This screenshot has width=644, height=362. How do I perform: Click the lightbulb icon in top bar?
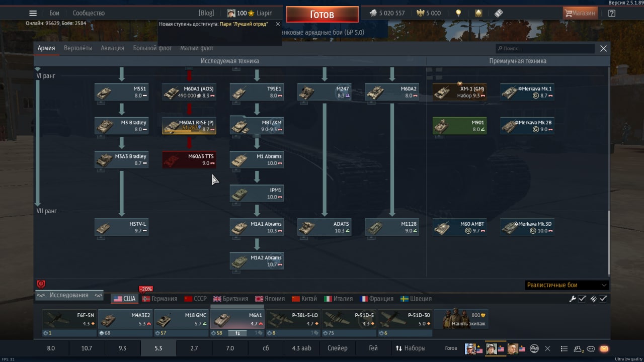458,14
